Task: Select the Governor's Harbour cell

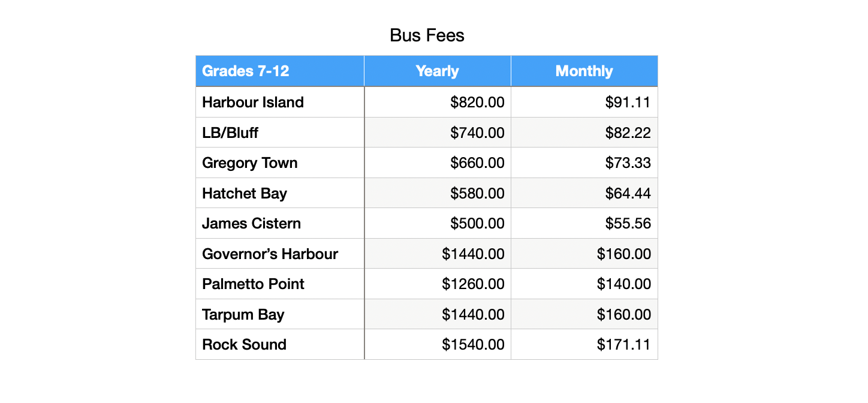Action: pyautogui.click(x=280, y=254)
